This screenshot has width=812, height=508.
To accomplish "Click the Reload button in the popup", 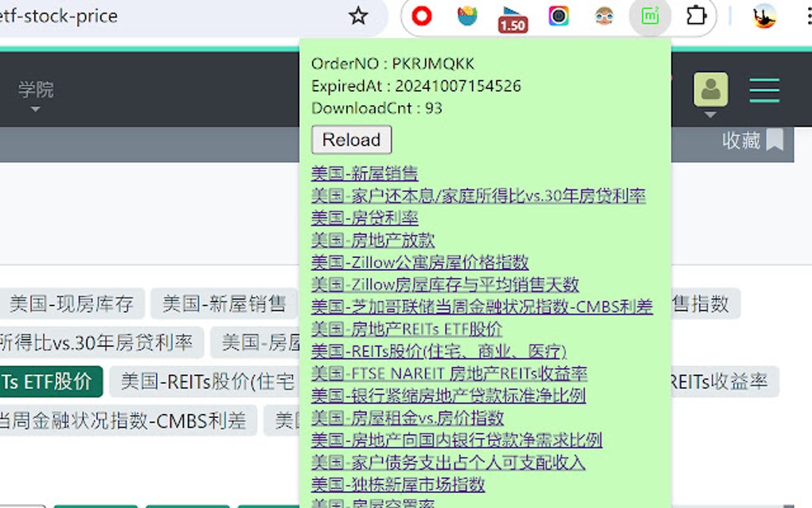I will tap(352, 140).
